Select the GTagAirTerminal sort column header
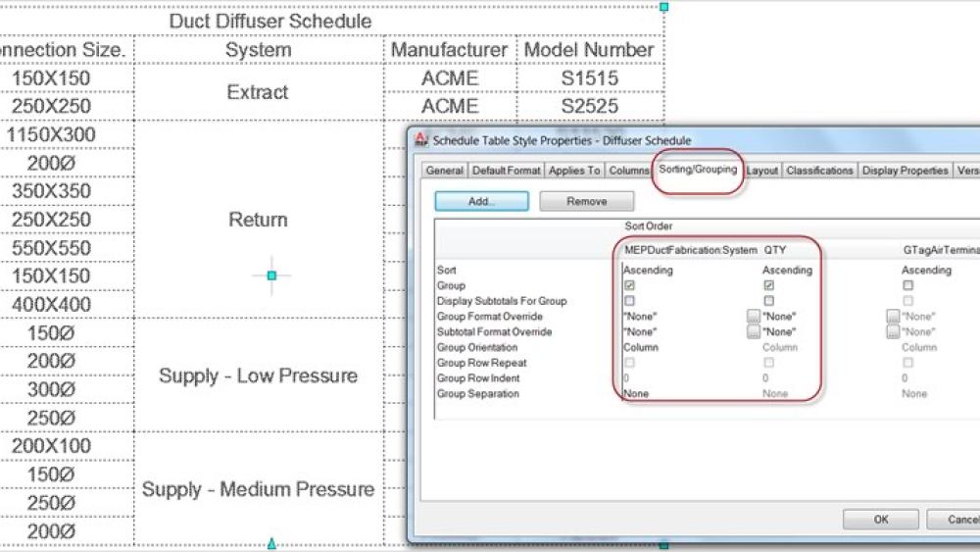Image resolution: width=980 pixels, height=552 pixels. coord(941,249)
